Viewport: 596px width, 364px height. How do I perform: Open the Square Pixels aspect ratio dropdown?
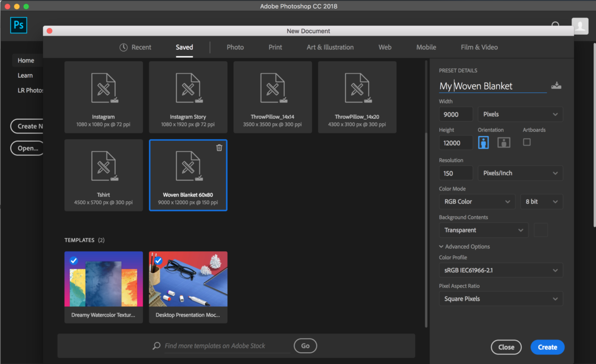pyautogui.click(x=501, y=299)
